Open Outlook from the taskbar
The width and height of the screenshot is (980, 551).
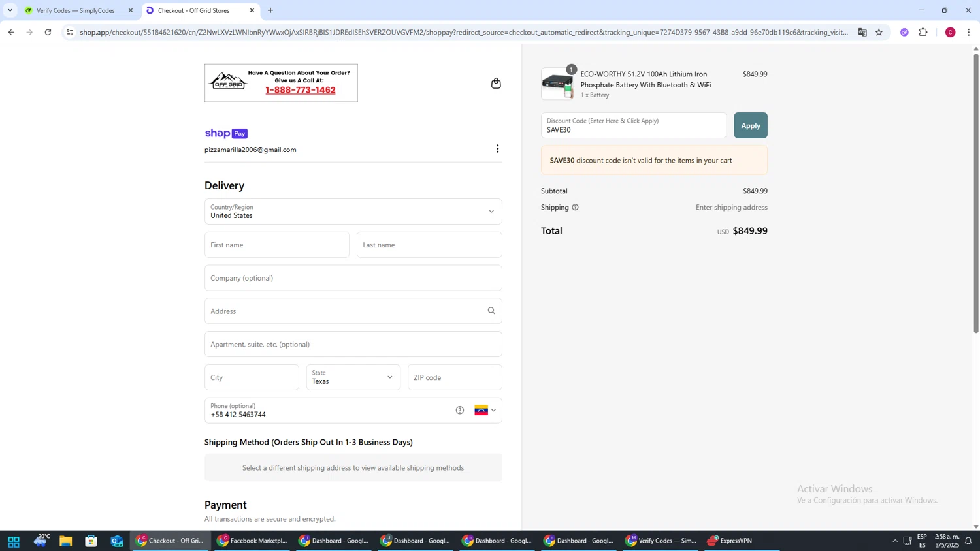118,541
